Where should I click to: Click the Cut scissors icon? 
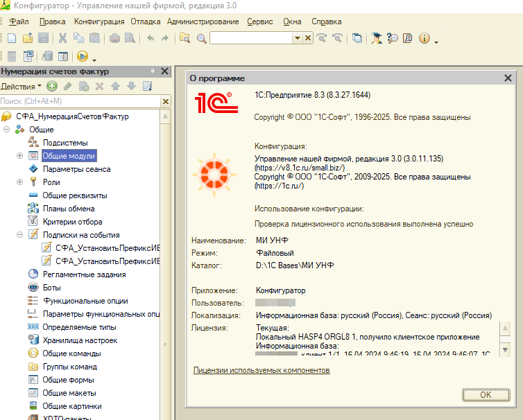coord(62,38)
